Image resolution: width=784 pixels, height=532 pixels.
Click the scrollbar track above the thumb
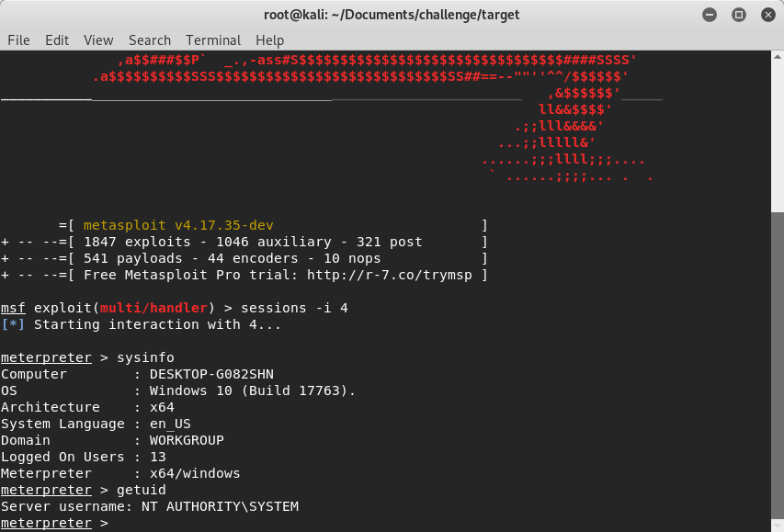point(777,129)
